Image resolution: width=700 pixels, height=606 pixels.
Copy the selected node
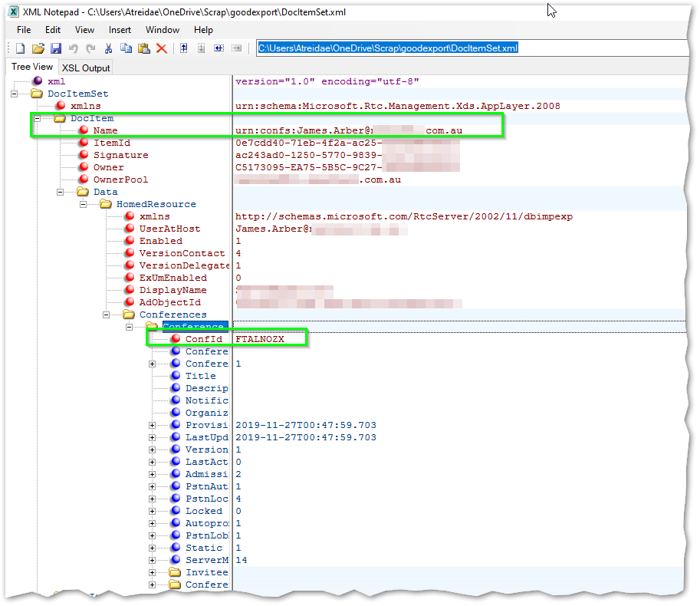click(127, 48)
